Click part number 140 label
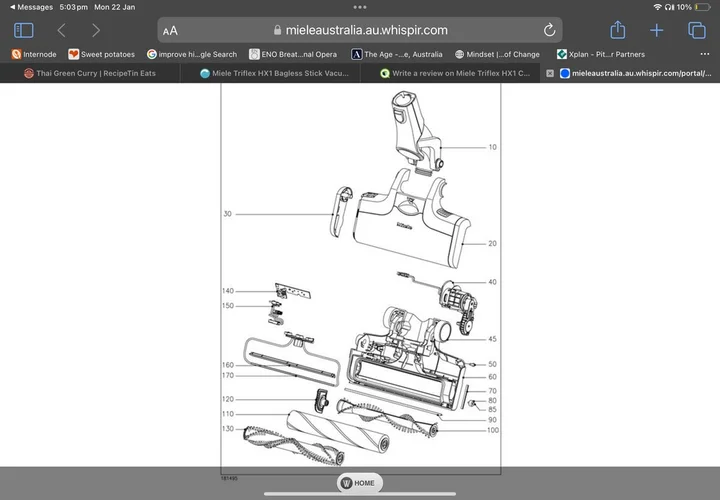This screenshot has height=500, width=720. point(228,291)
